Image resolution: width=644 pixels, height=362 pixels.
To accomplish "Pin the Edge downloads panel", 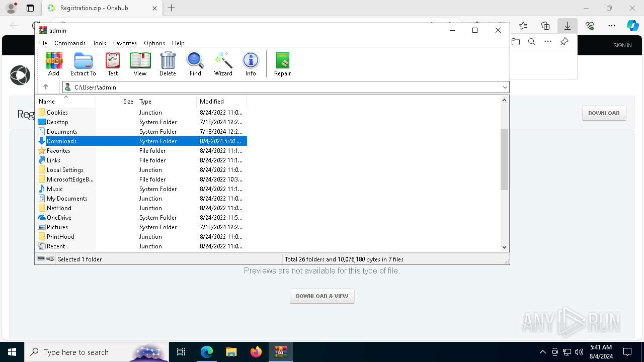I will click(564, 42).
